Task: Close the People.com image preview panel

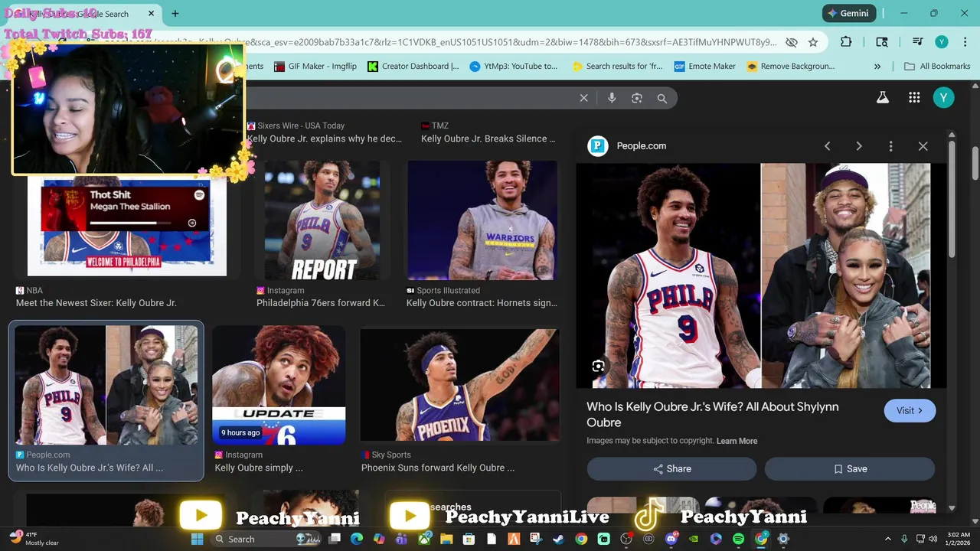Action: 923,146
